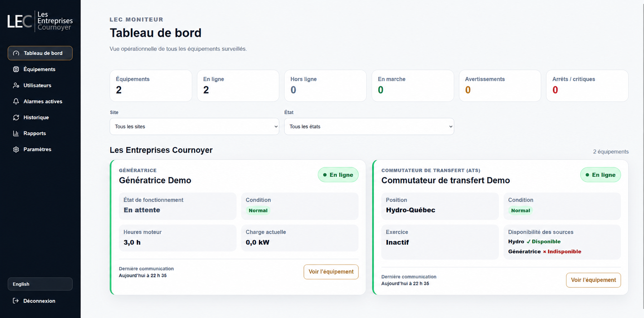Click Normal condition badge on Génératrice Demo
644x318 pixels.
point(258,210)
